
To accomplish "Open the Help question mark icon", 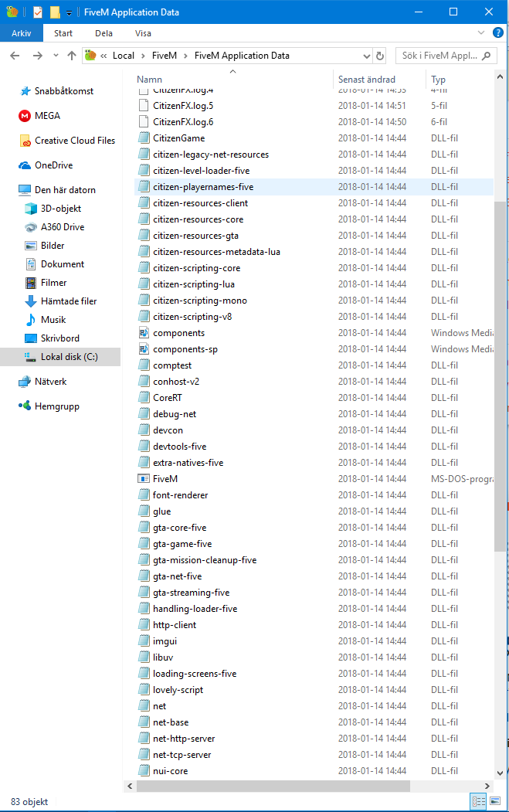I will click(x=498, y=32).
